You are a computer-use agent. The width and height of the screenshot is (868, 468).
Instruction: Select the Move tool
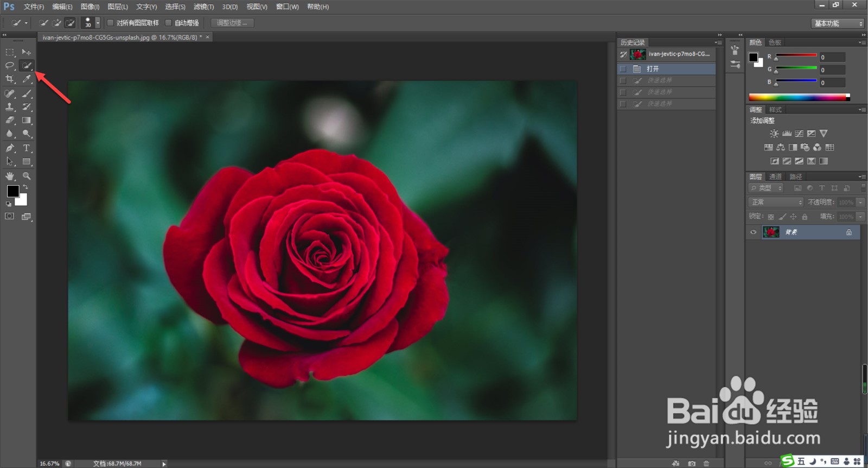pos(26,52)
